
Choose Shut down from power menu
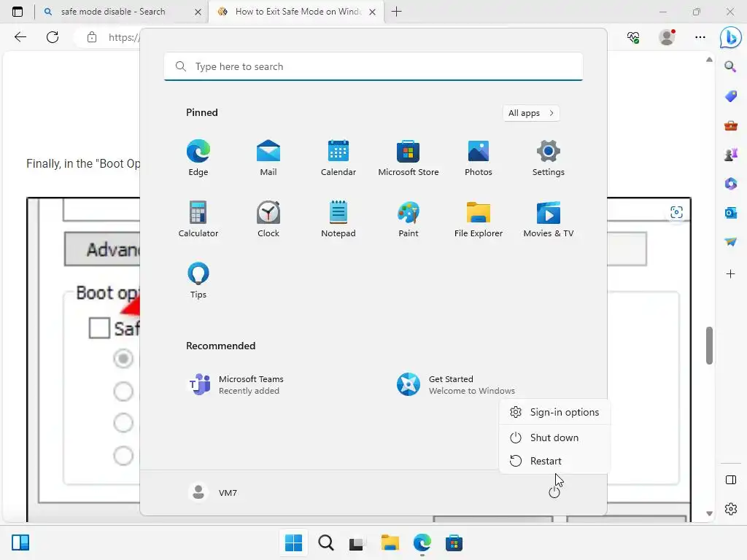click(554, 437)
